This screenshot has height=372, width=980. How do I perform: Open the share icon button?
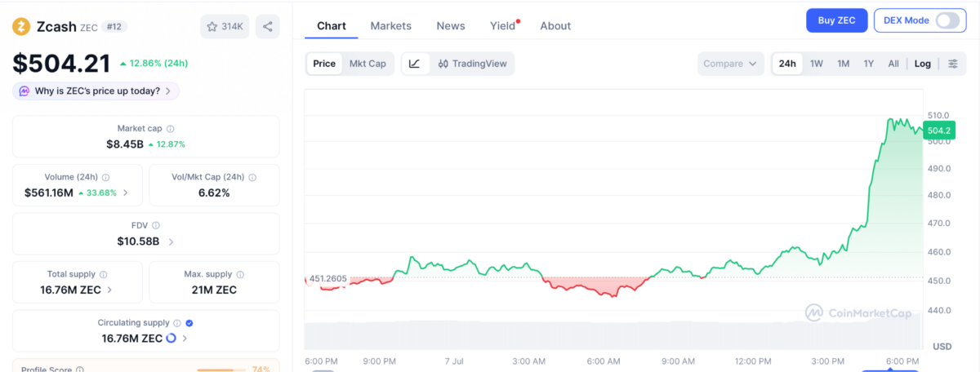click(x=267, y=26)
